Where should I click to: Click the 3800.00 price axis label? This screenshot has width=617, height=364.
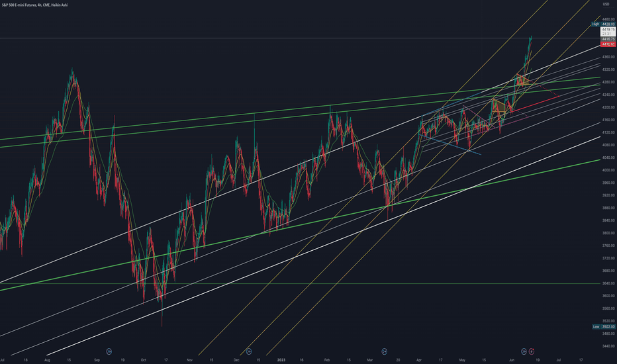coord(608,233)
